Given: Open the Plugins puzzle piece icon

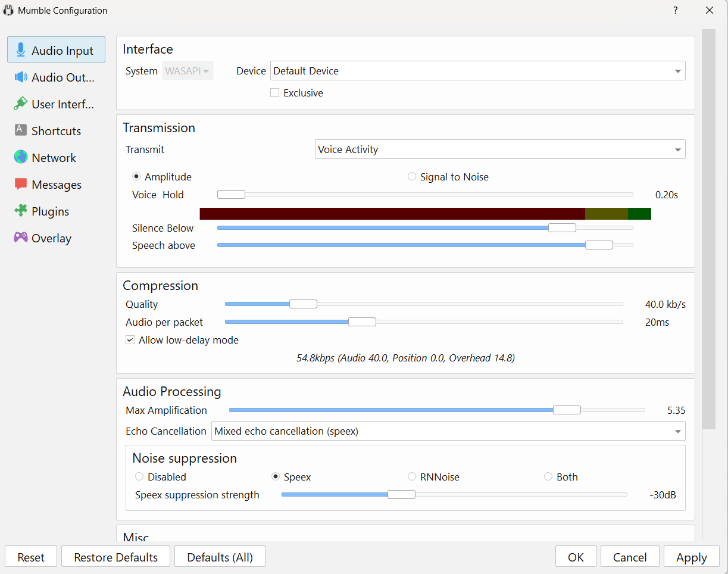Looking at the screenshot, I should [x=21, y=211].
